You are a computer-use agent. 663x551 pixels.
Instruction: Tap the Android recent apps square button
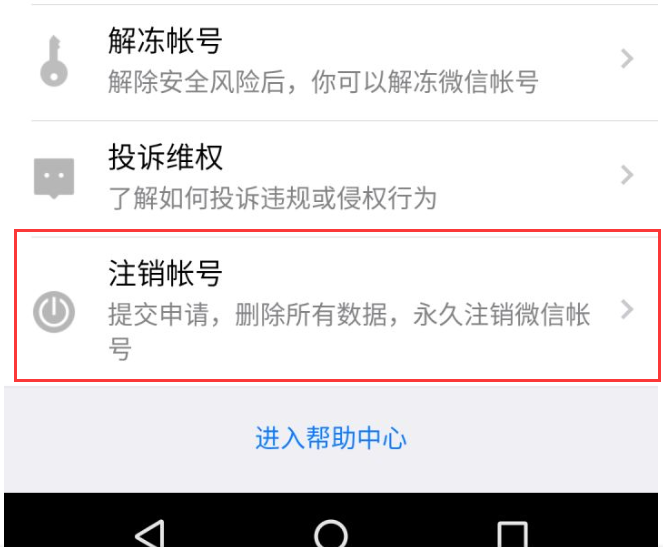(x=512, y=535)
